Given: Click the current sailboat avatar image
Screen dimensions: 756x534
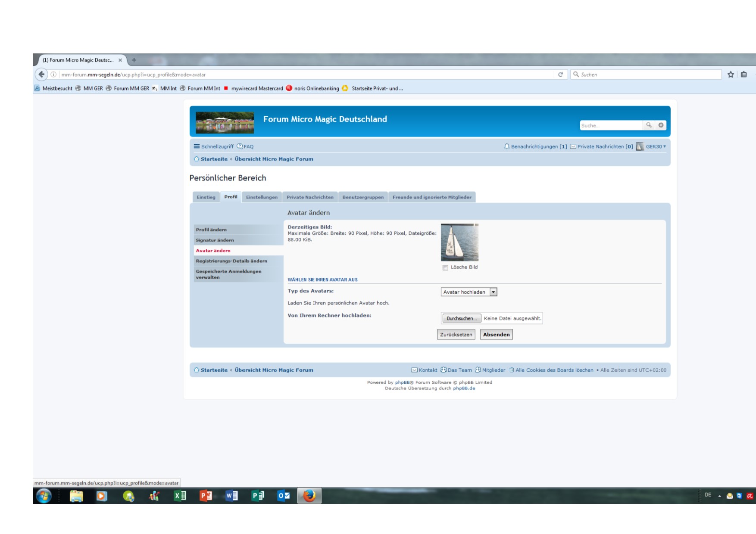Looking at the screenshot, I should 459,242.
